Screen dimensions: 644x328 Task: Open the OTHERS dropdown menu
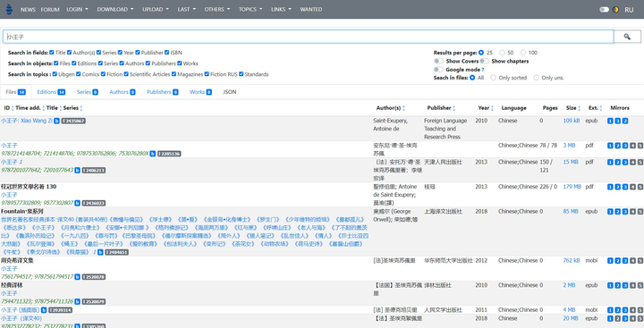(x=217, y=10)
